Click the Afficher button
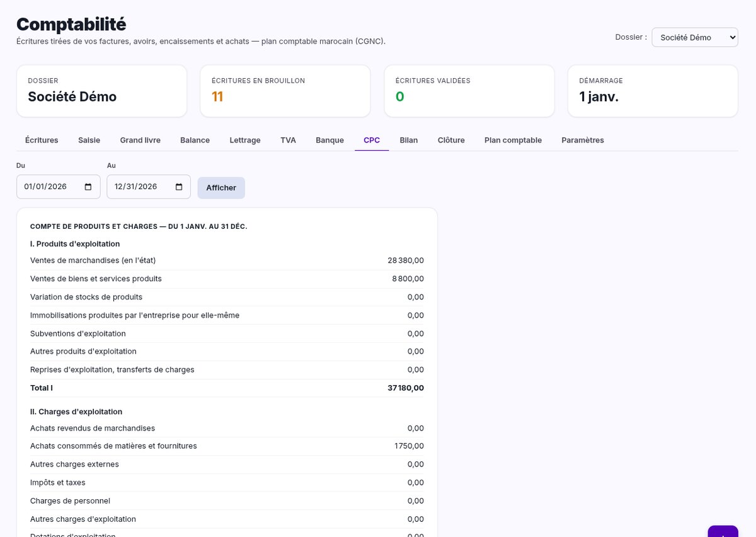The height and width of the screenshot is (537, 756). coord(221,188)
